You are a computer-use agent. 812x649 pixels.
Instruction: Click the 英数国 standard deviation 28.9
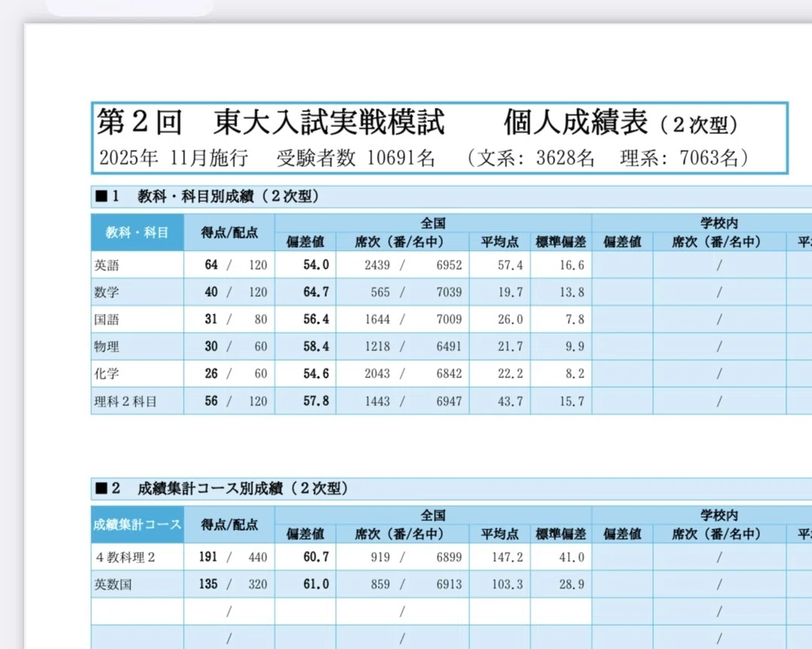click(x=572, y=583)
